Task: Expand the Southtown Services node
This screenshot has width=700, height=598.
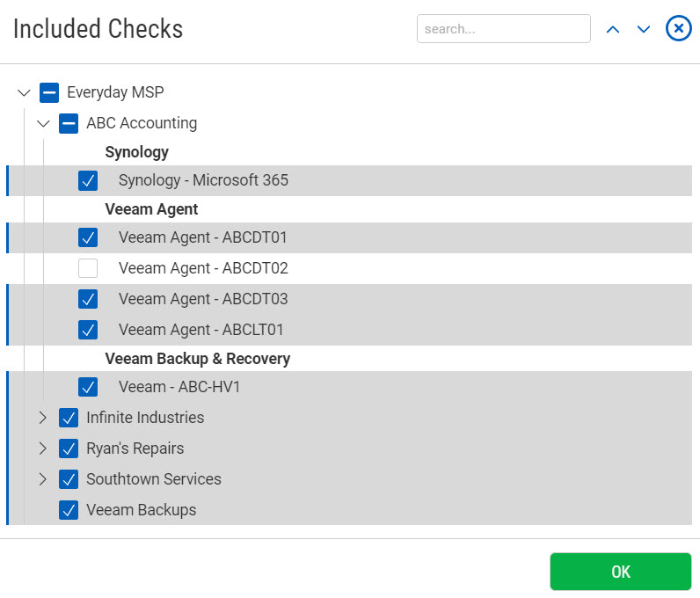Action: 43,479
